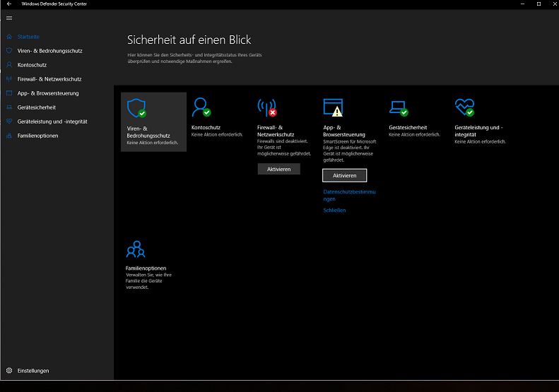Open Einstellungen at the sidebar bottom
Screen dimensions: 559x392
pyautogui.click(x=33, y=371)
